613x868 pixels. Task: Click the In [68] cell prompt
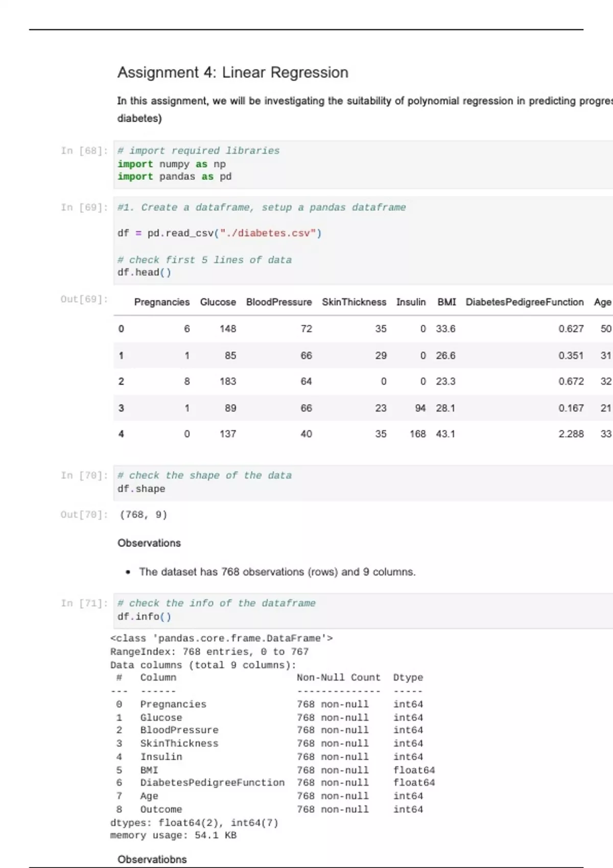coord(84,151)
